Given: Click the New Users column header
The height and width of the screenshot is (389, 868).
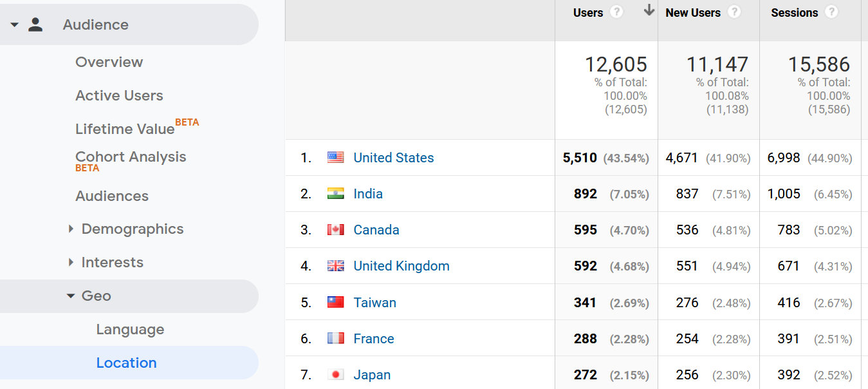Looking at the screenshot, I should [x=693, y=13].
